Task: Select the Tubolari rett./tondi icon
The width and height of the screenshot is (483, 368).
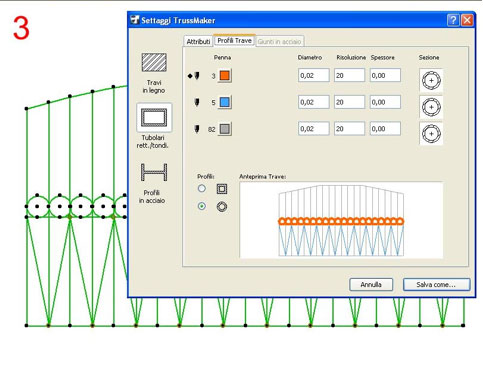Action: 154,118
